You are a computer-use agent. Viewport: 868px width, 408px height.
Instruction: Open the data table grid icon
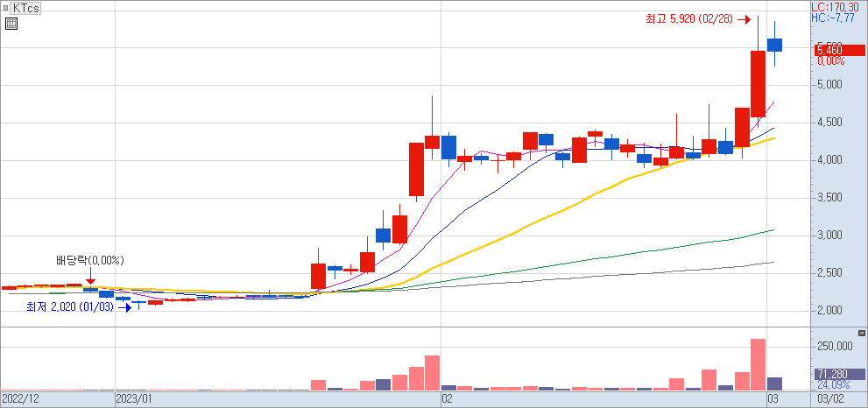(x=11, y=24)
